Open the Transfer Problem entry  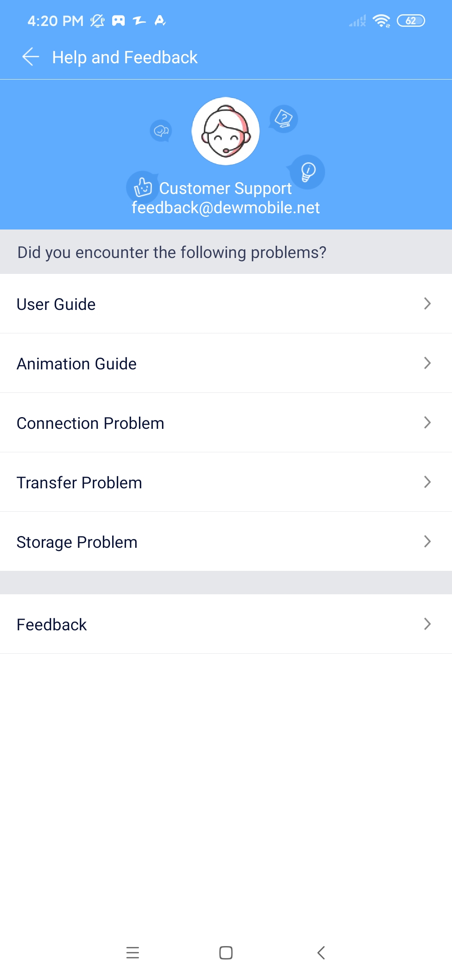[x=226, y=482]
